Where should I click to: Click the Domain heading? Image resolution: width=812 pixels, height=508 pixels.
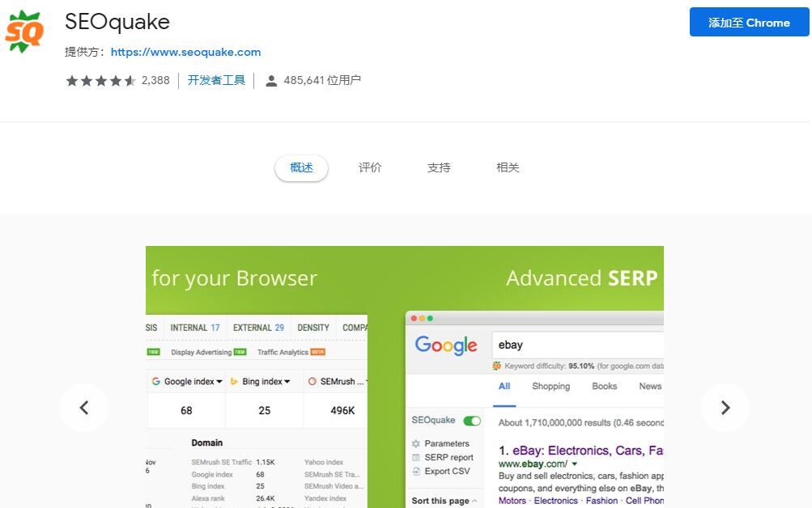(207, 442)
